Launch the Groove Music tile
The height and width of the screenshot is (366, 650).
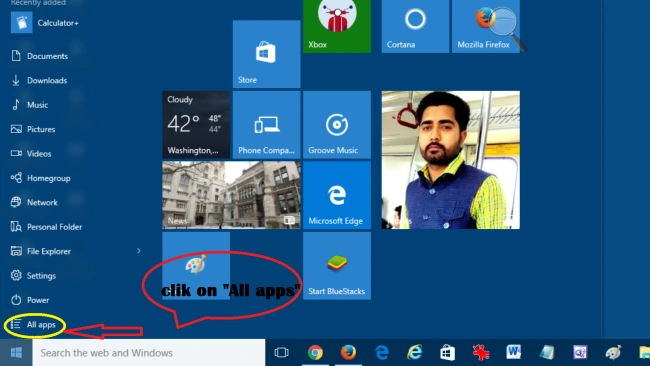[337, 125]
